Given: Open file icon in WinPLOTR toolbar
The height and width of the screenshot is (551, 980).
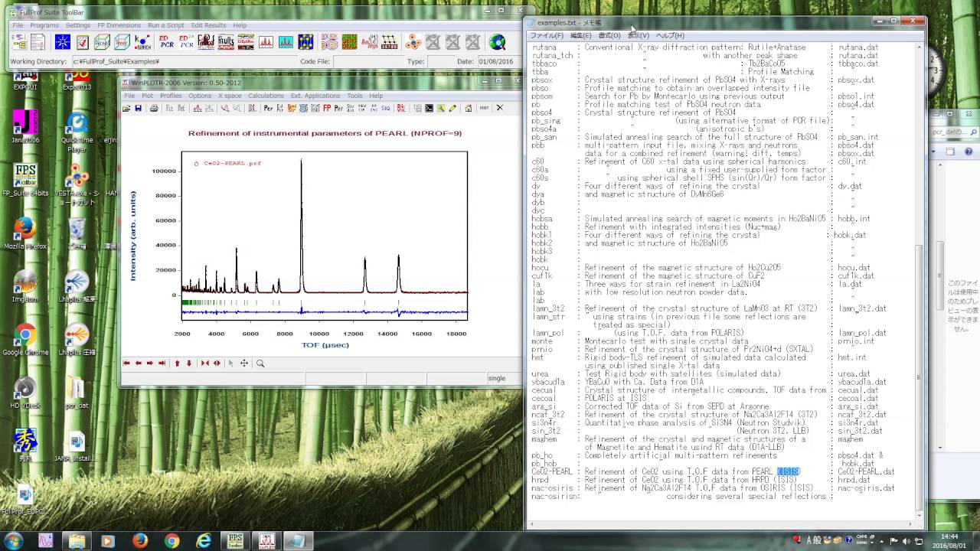Looking at the screenshot, I should tap(126, 108).
